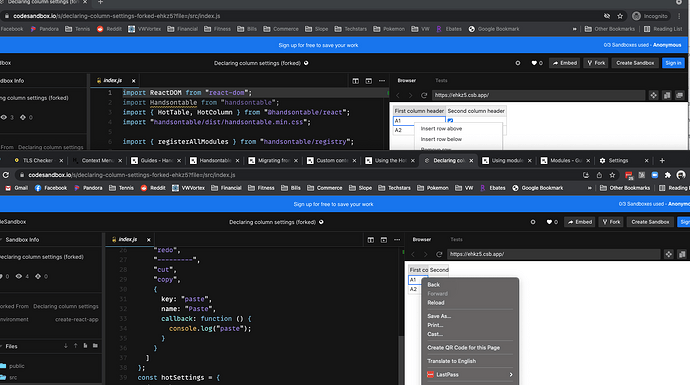Check the checkbox under Second column header
690x385 pixels.
(450, 121)
